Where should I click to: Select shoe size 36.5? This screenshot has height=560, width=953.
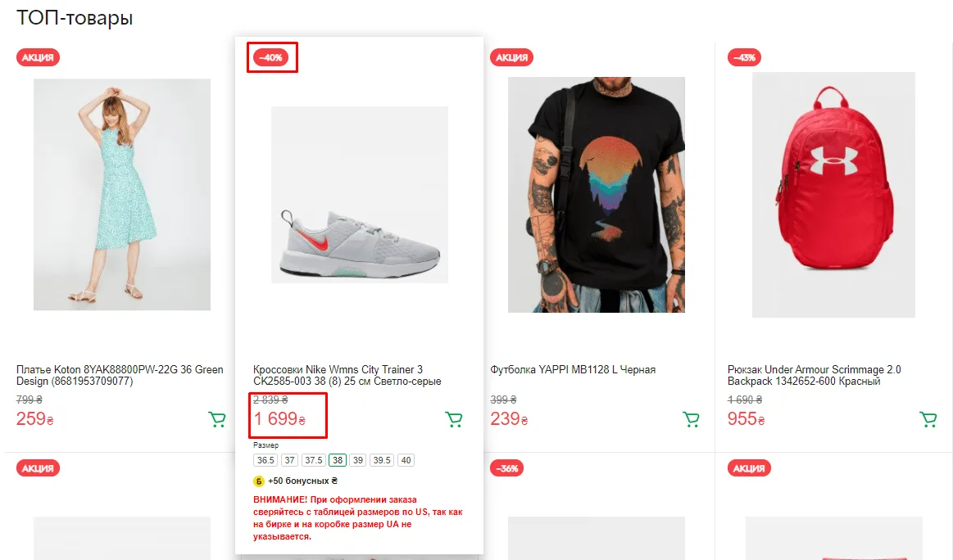(x=265, y=460)
